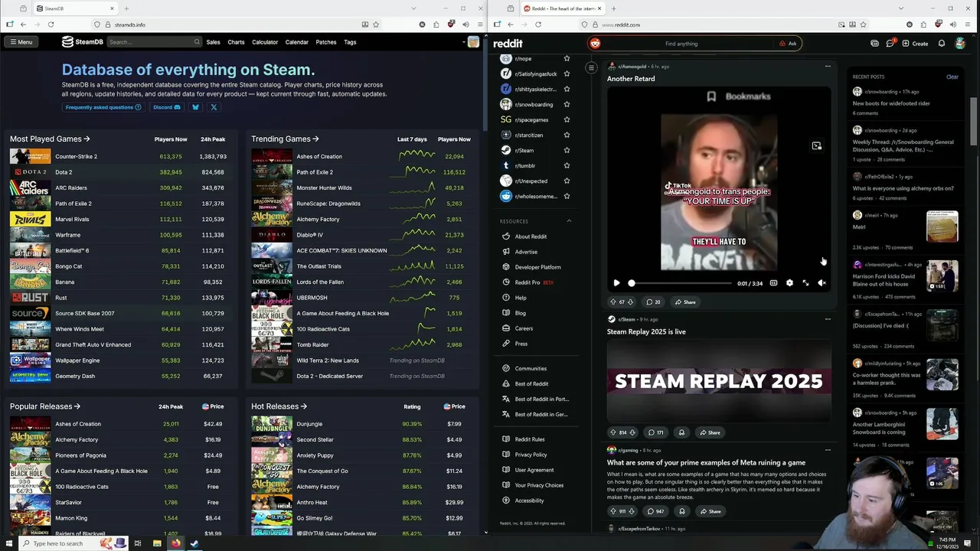Screen dimensions: 980x551
Task: Open the Calculator page on SteamDB
Action: coord(265,42)
